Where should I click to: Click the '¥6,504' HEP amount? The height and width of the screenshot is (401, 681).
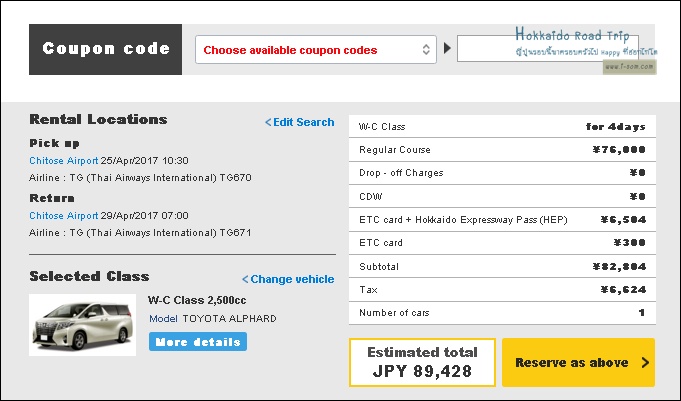623,220
